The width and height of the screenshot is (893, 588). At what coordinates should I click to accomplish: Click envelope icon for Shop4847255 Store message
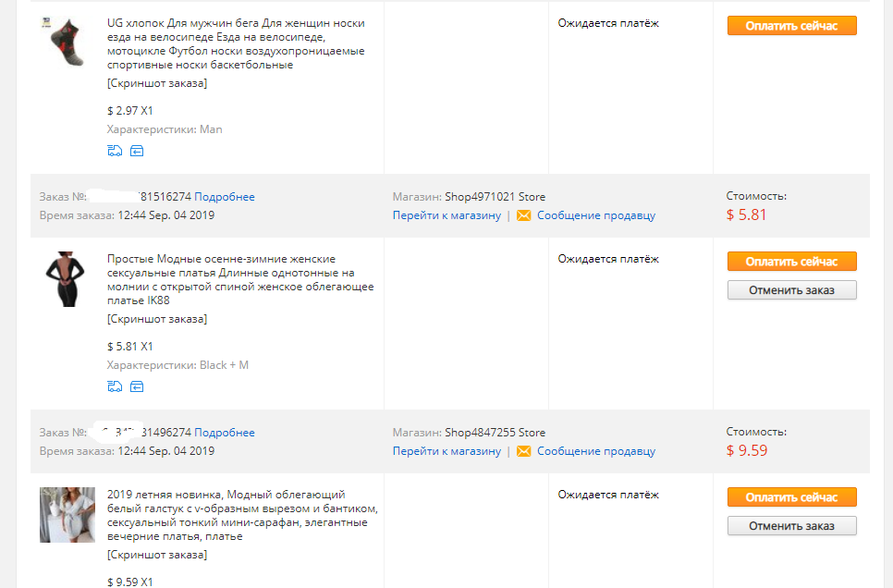pyautogui.click(x=523, y=451)
